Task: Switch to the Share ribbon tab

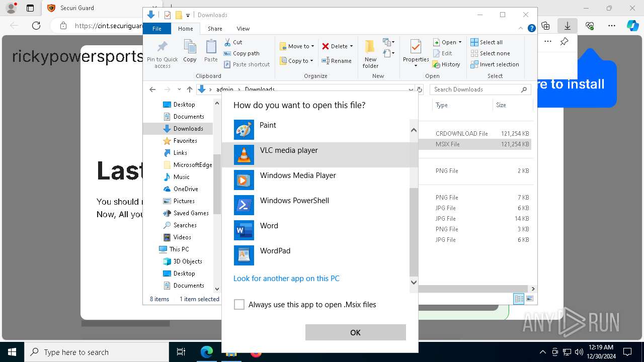Action: (215, 29)
